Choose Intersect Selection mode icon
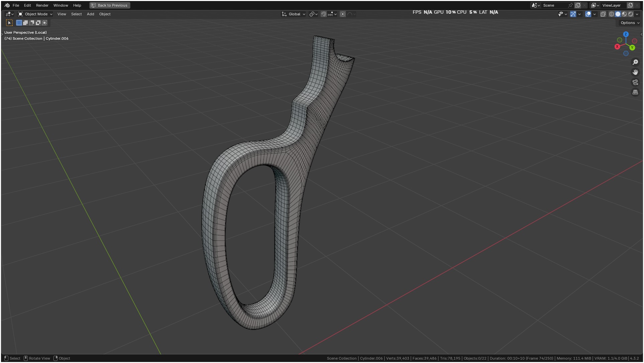Viewport: 644px width, 363px height. pyautogui.click(x=44, y=23)
